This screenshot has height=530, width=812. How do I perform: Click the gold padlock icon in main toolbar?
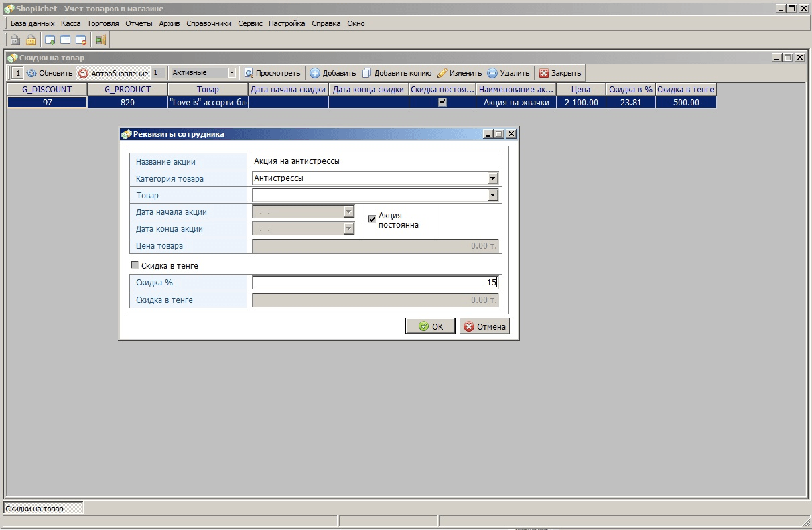pos(31,40)
